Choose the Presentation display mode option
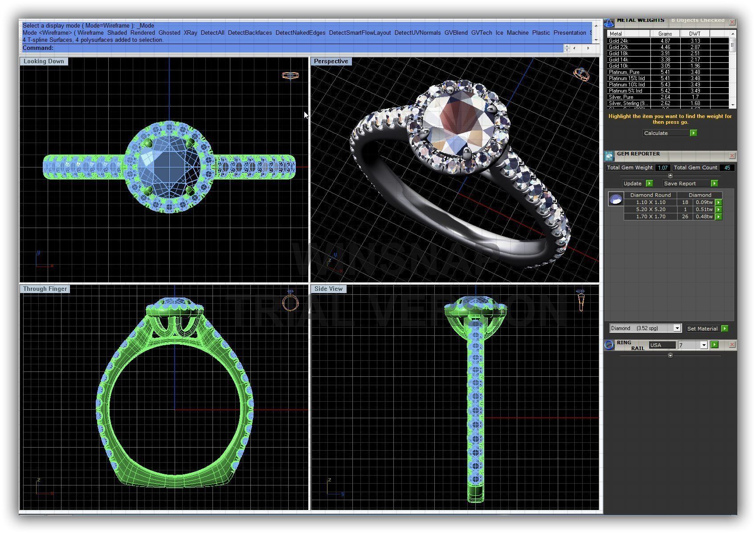756x534 pixels. pyautogui.click(x=569, y=33)
